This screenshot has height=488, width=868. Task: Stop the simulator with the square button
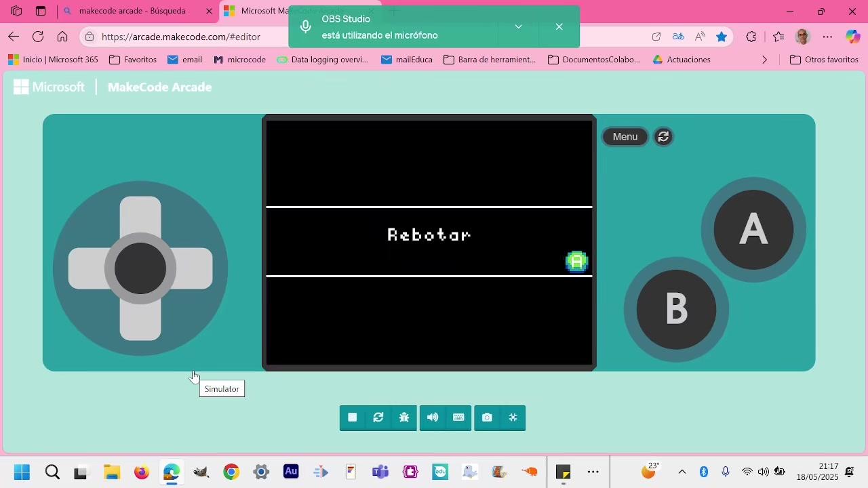352,418
